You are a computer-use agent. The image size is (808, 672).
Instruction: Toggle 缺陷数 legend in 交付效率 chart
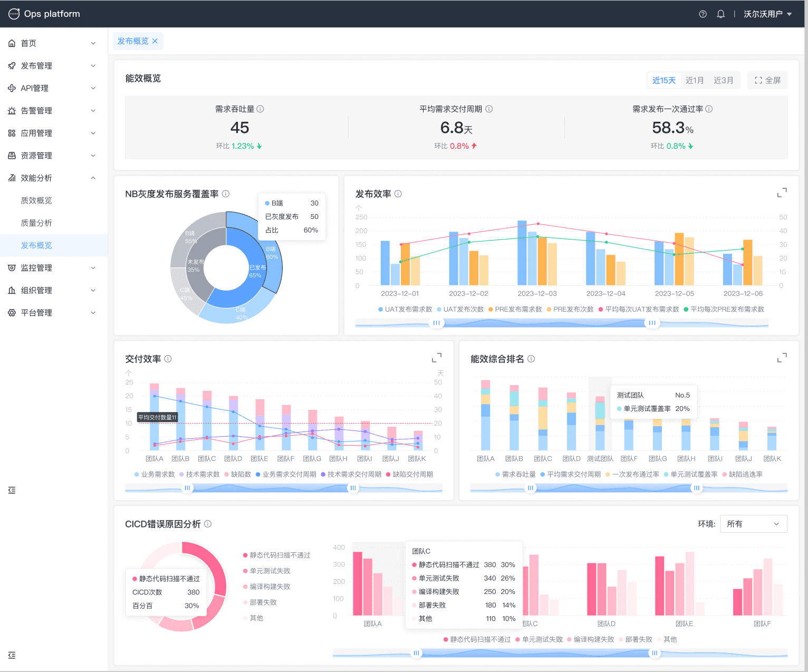tap(237, 475)
